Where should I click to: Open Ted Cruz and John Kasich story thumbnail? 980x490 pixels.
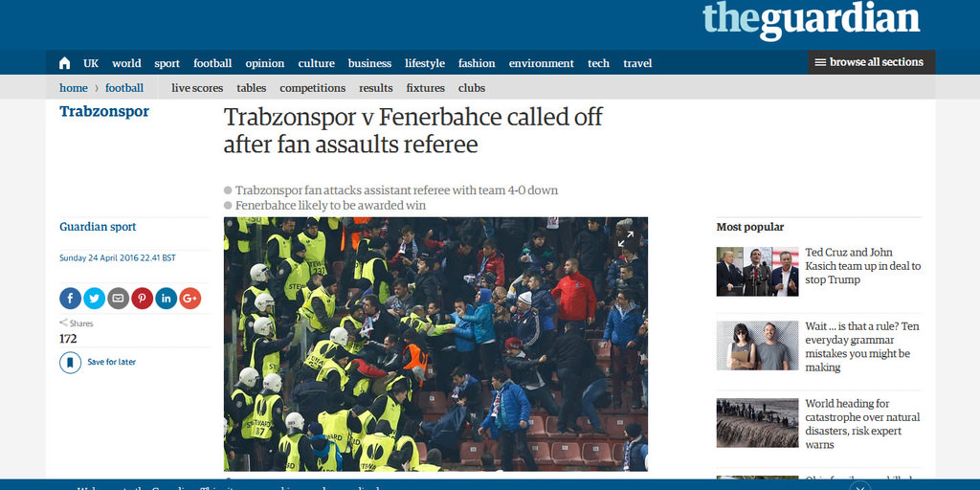click(758, 271)
